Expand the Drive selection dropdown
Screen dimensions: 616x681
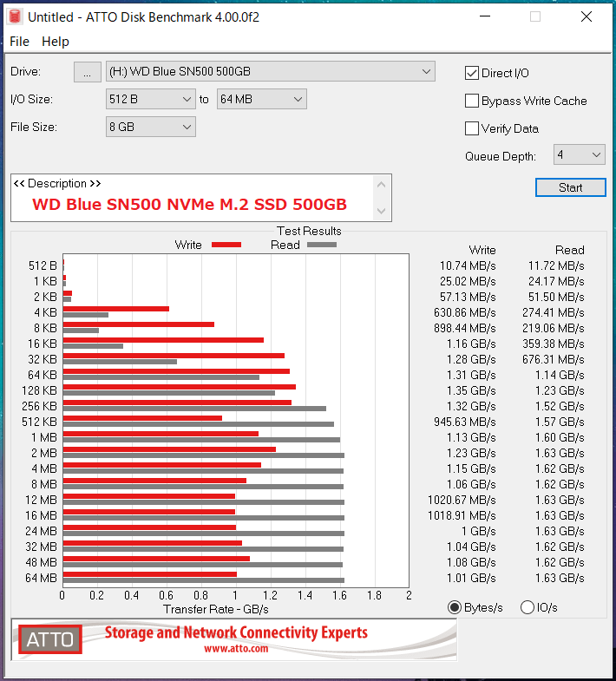point(270,72)
